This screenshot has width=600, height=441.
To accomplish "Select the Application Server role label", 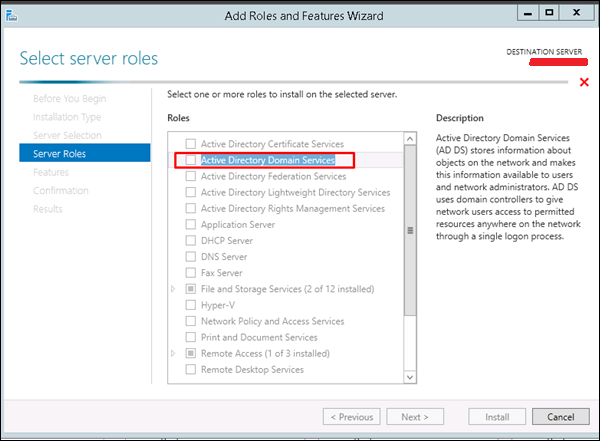I will click(238, 225).
